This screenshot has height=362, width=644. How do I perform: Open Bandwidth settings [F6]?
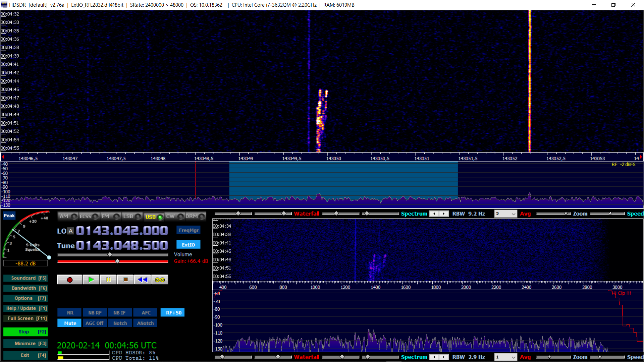point(25,288)
